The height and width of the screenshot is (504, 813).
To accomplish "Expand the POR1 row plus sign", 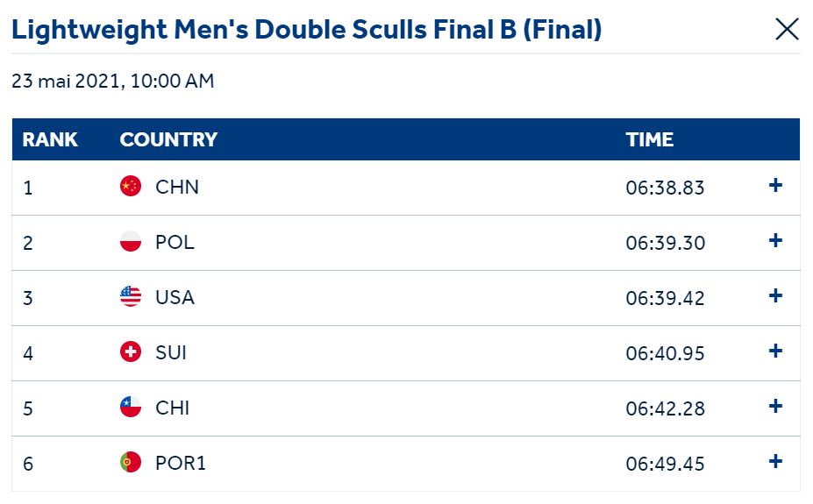I will [x=775, y=462].
